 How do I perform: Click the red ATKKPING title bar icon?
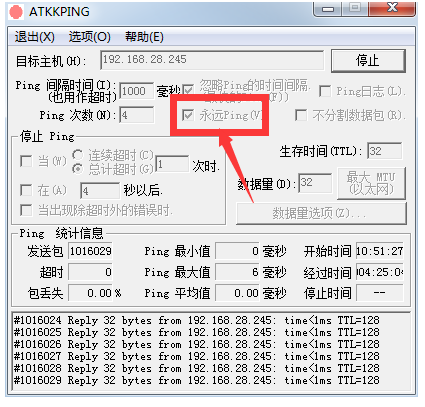click(16, 12)
